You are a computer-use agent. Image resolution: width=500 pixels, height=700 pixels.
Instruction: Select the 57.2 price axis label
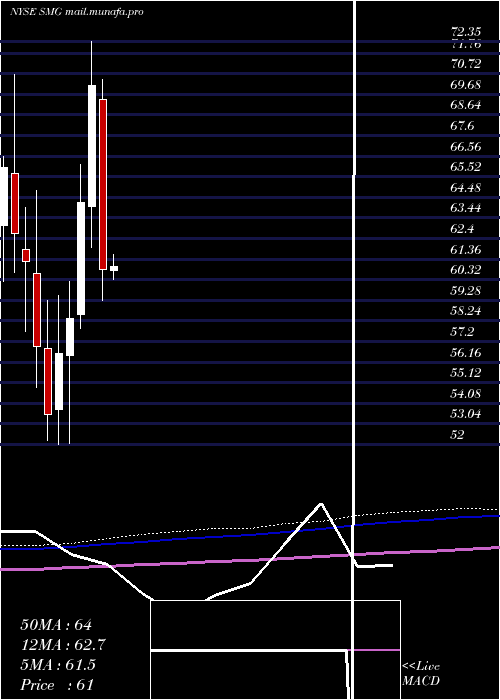point(462,332)
